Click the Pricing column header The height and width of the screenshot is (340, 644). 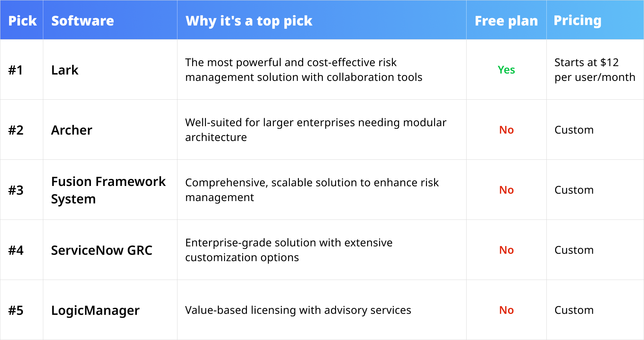[x=577, y=20]
